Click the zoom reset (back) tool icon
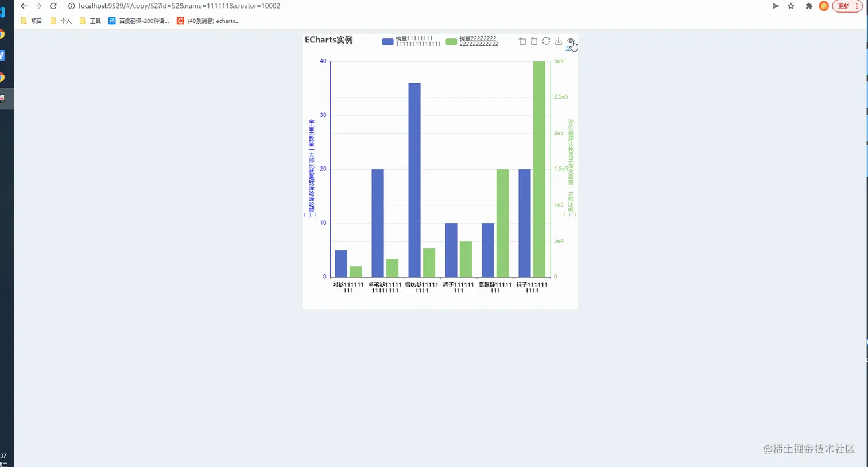The width and height of the screenshot is (868, 467). [534, 41]
